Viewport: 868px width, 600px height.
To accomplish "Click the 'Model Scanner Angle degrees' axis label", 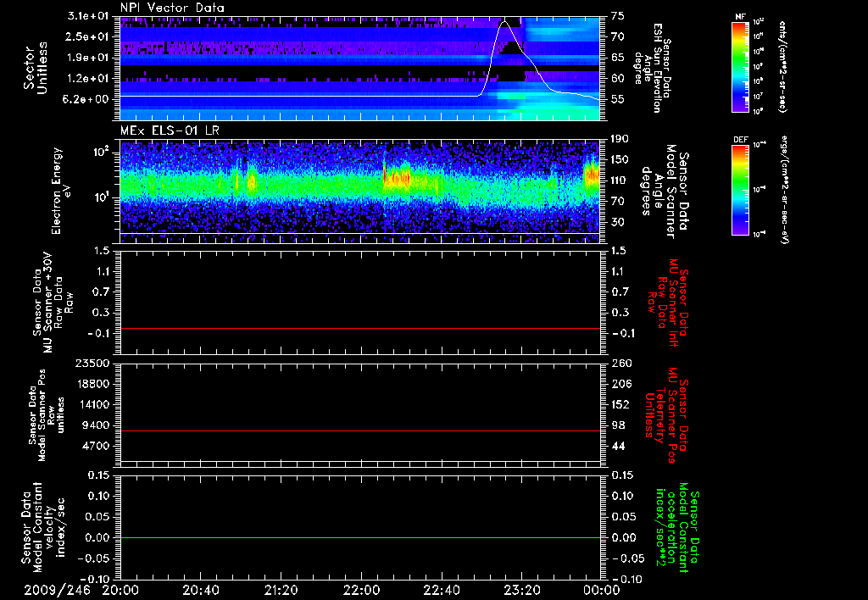I will click(x=665, y=192).
